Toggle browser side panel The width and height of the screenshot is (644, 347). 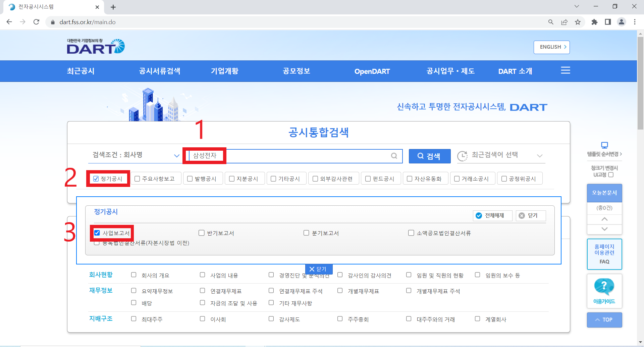[608, 22]
